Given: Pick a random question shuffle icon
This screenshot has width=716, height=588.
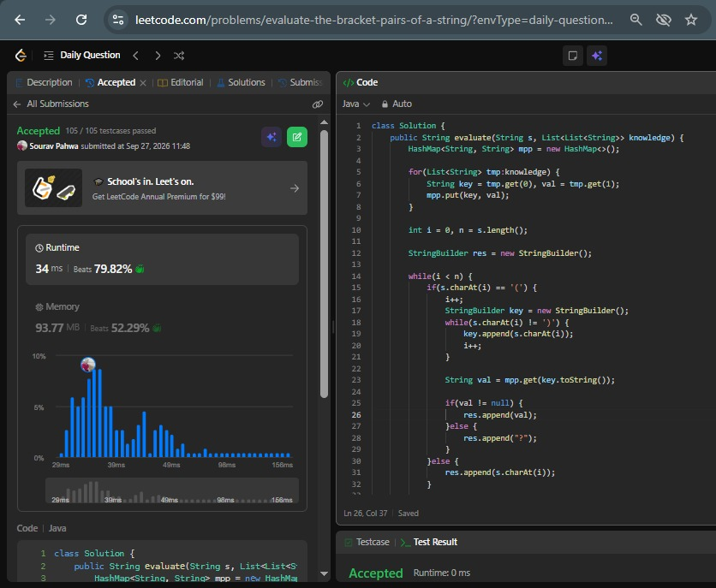Looking at the screenshot, I should coord(179,56).
